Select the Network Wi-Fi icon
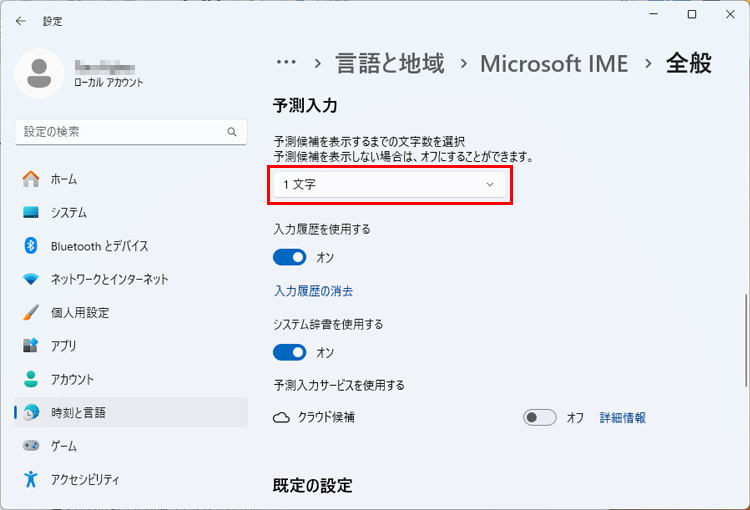 point(31,279)
